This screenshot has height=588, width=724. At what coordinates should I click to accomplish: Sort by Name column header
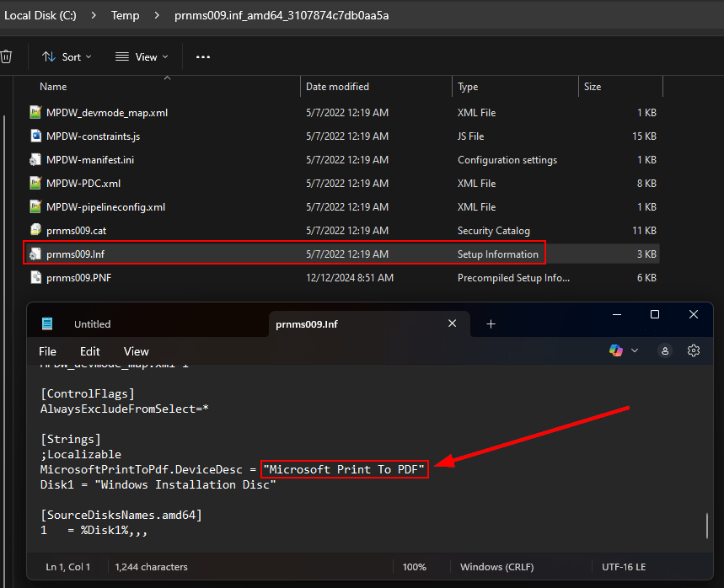coord(53,87)
